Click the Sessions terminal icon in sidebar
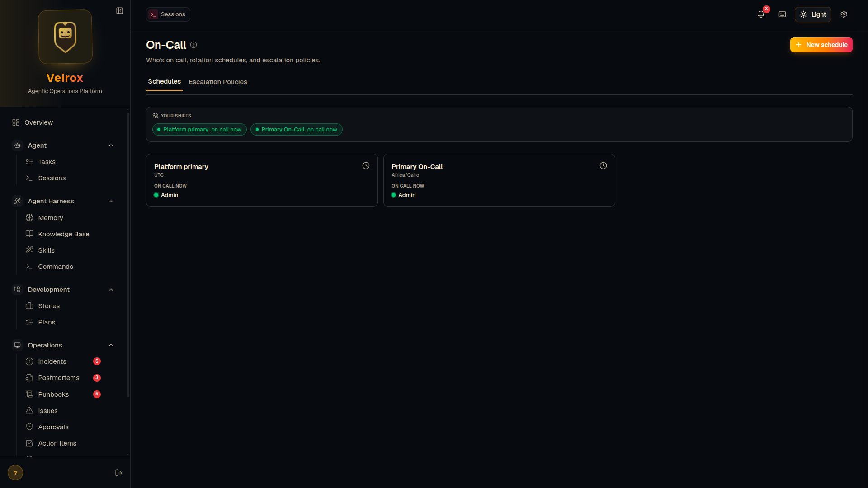This screenshot has height=488, width=868. (x=29, y=178)
